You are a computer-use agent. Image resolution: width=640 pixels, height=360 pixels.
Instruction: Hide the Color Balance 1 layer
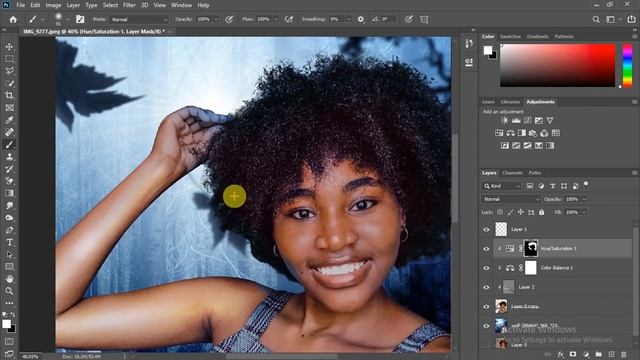tap(486, 268)
